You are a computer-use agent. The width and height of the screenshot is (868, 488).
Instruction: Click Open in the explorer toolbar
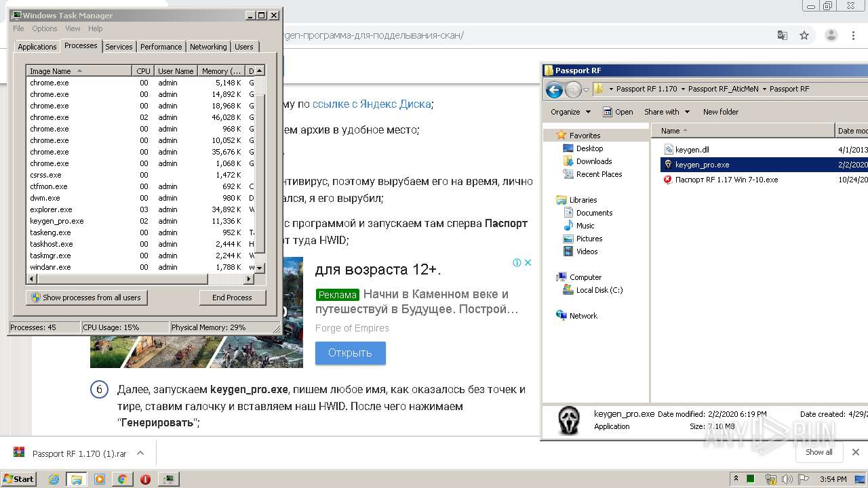[618, 112]
